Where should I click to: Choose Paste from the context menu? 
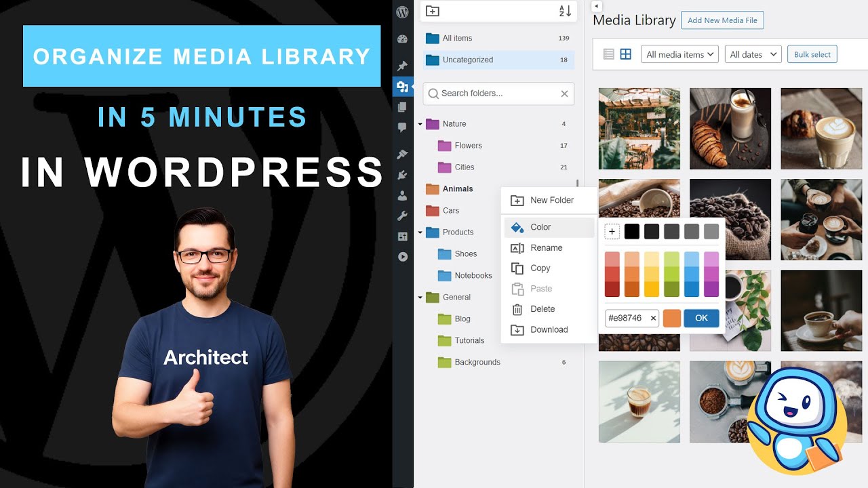point(549,289)
